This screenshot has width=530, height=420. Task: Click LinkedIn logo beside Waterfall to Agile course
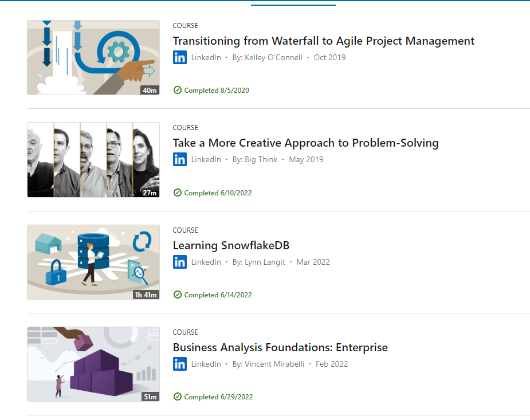tap(180, 57)
